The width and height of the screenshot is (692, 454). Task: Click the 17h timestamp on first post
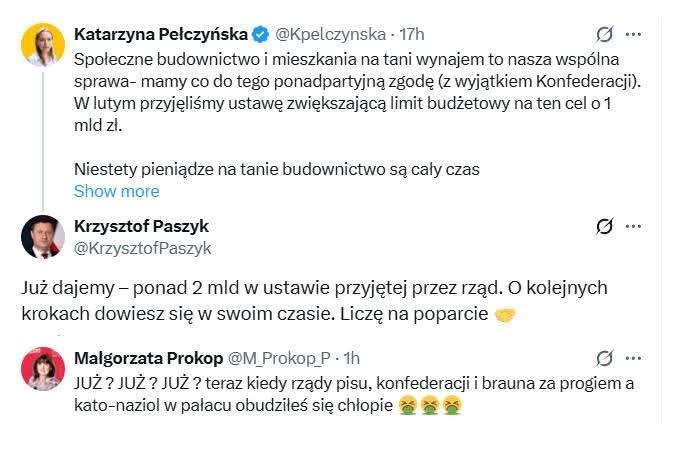pyautogui.click(x=412, y=34)
